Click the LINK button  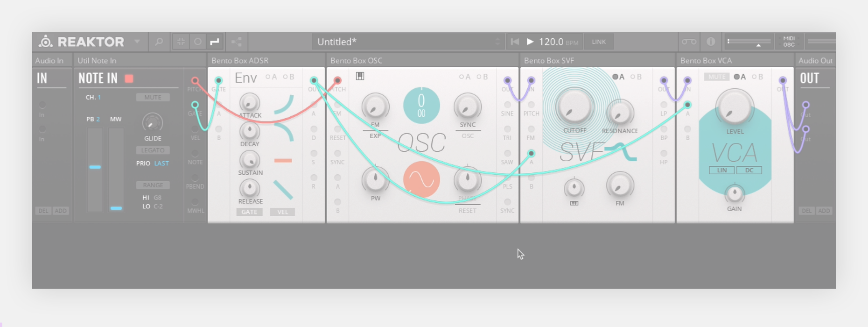599,42
